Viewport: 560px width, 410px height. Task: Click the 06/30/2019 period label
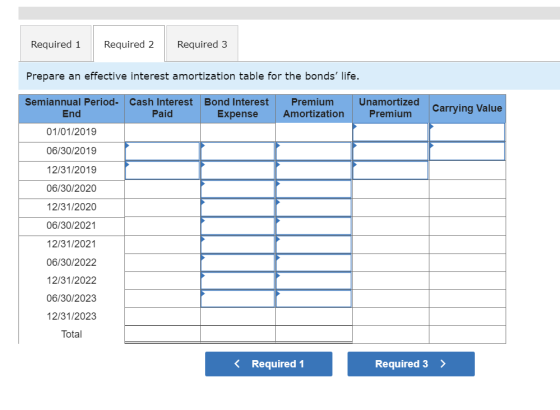(71, 151)
